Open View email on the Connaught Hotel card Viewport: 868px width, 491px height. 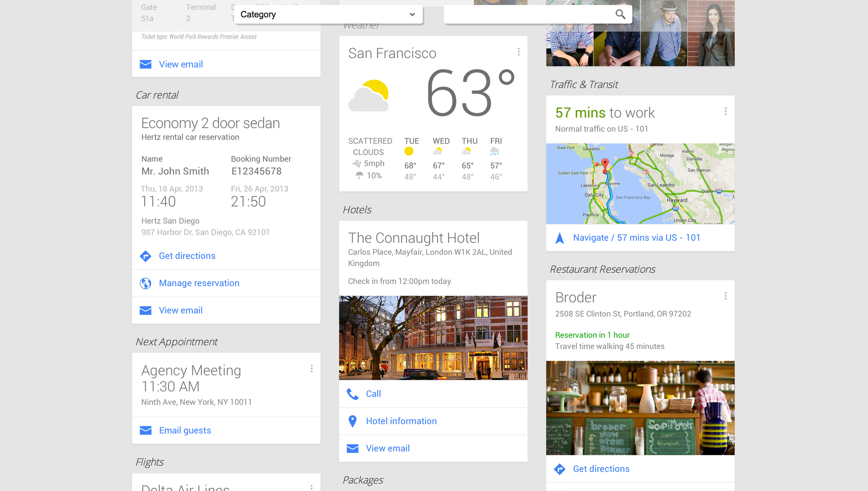(x=387, y=448)
